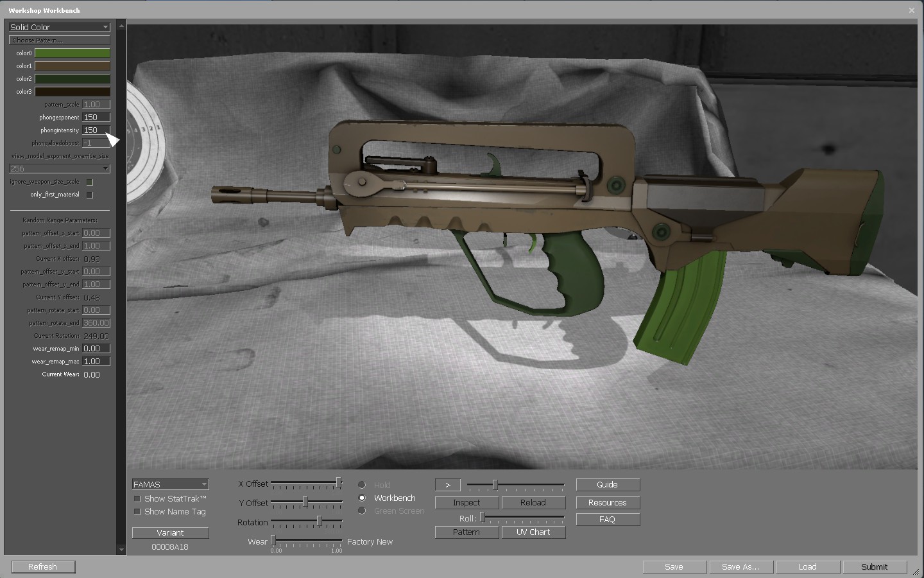Screen dimensions: 924x578
Task: Enable Show Name Tag checkbox
Action: [137, 512]
